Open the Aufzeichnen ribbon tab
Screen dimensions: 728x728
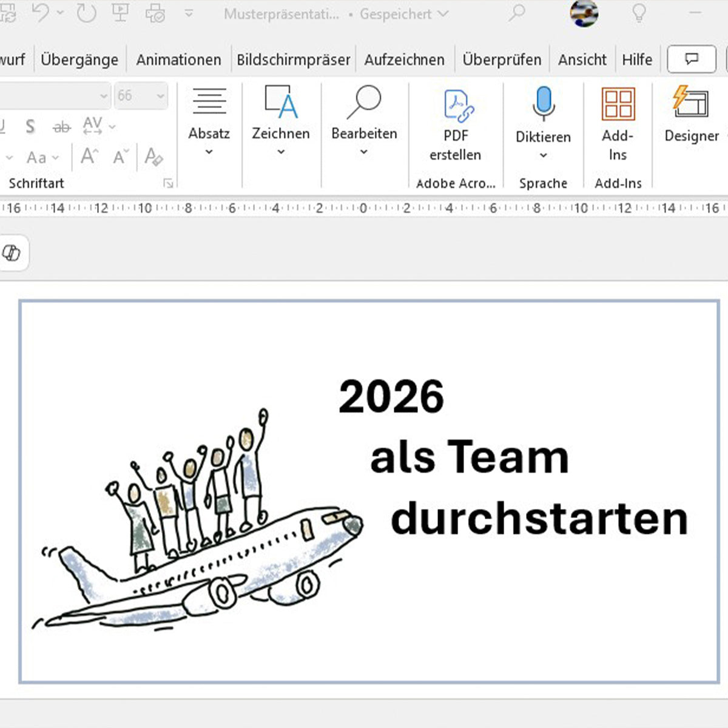pyautogui.click(x=403, y=59)
